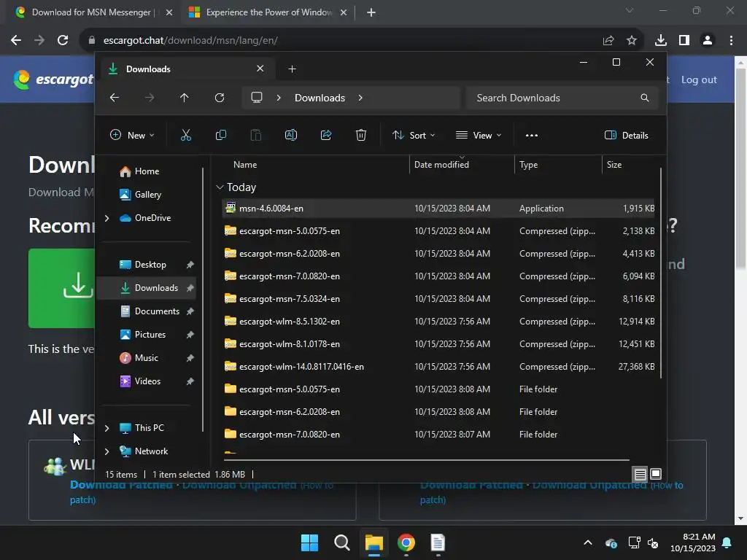
Task: Open the See more three-dots menu
Action: (532, 135)
